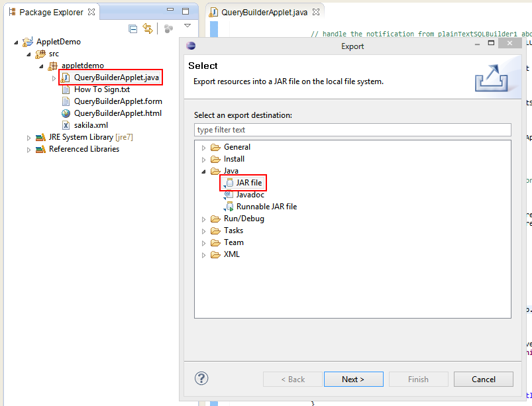This screenshot has width=532, height=406.
Task: Close the Export dialog window
Action: click(509, 43)
